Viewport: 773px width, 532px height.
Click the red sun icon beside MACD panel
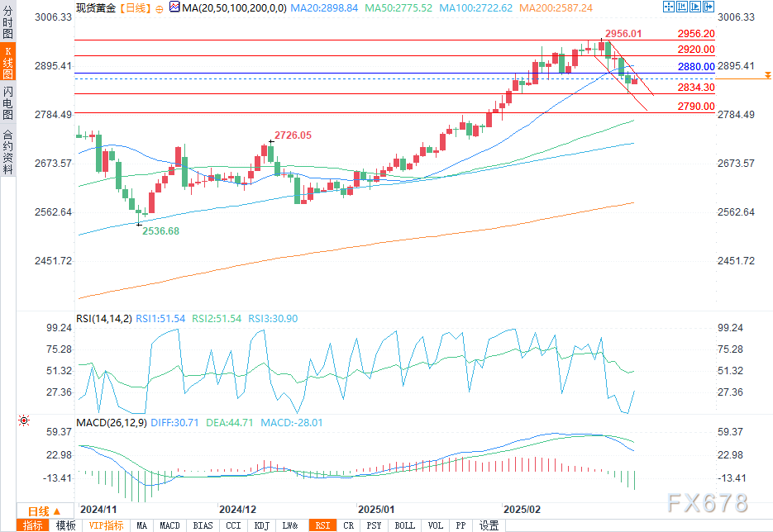[x=25, y=421]
